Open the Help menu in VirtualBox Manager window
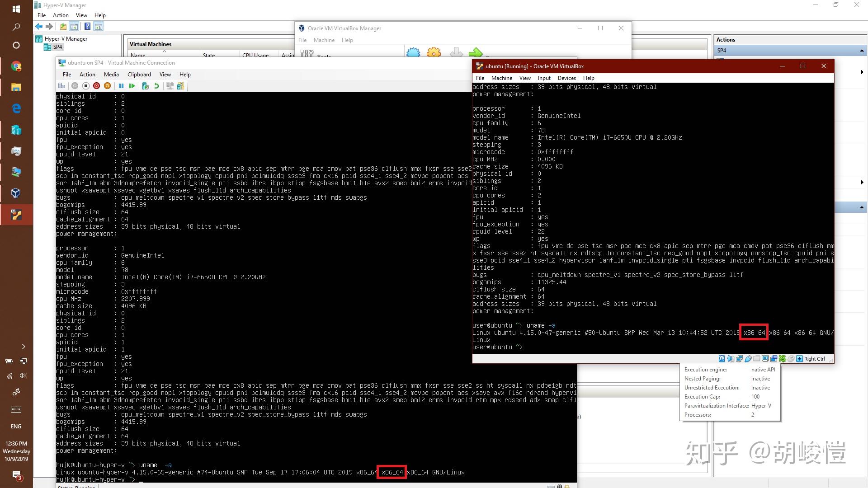The height and width of the screenshot is (488, 868). coord(347,40)
